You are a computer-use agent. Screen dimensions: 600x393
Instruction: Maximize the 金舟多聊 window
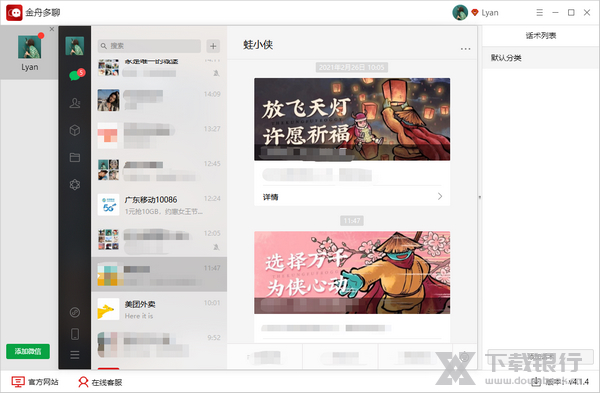click(571, 13)
